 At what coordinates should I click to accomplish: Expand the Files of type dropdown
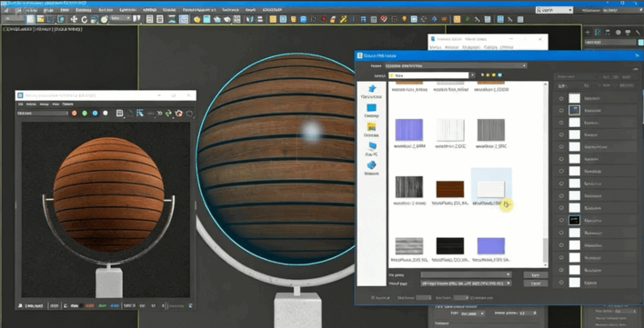[508, 283]
